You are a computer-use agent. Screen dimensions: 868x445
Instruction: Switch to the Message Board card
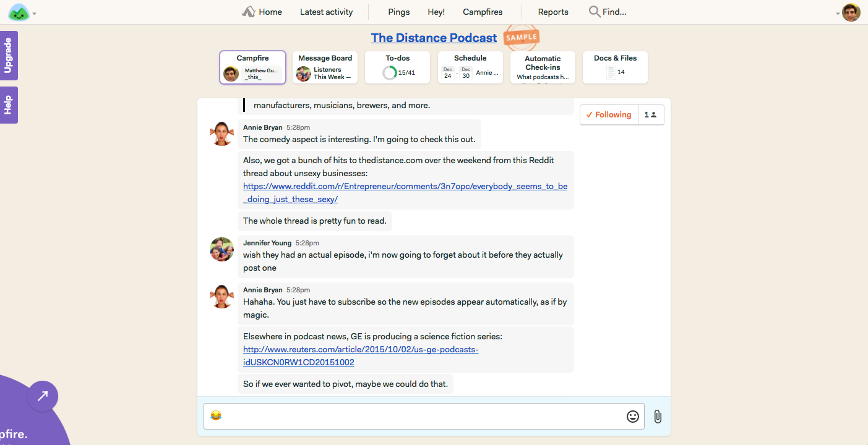(x=325, y=67)
